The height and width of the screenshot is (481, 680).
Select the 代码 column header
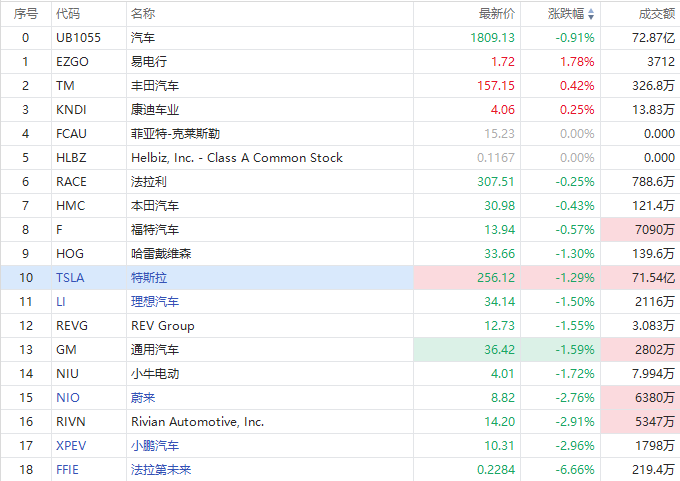click(x=69, y=14)
